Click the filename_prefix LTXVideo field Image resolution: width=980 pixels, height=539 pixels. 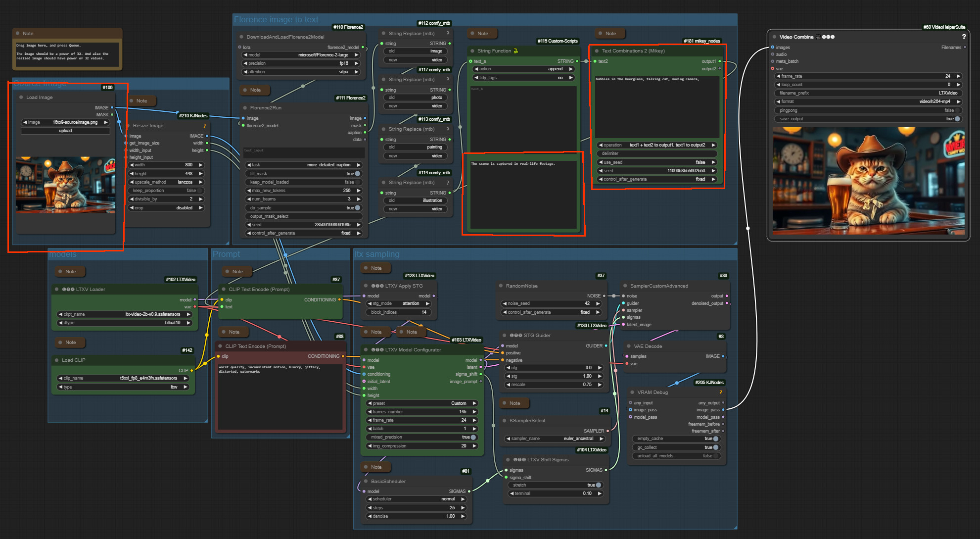click(x=868, y=93)
